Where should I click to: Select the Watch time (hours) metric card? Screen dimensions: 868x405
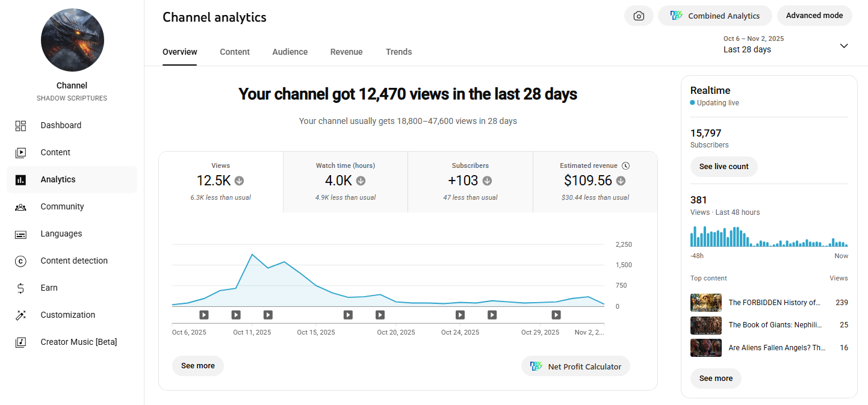[345, 181]
